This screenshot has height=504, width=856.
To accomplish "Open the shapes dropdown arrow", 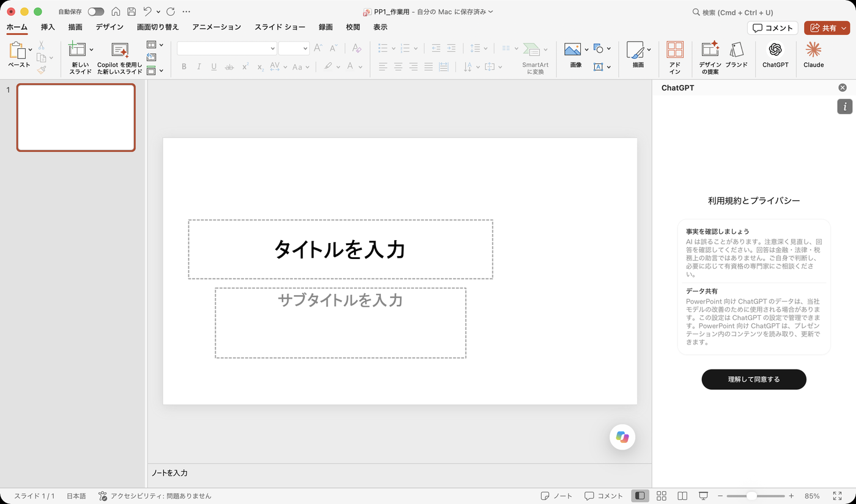I will click(609, 49).
